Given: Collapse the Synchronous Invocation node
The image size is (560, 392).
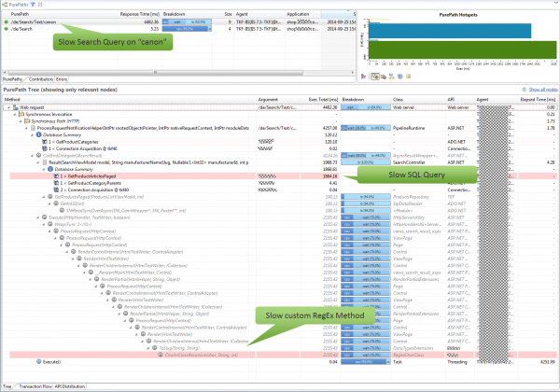Looking at the screenshot, I should (x=15, y=114).
